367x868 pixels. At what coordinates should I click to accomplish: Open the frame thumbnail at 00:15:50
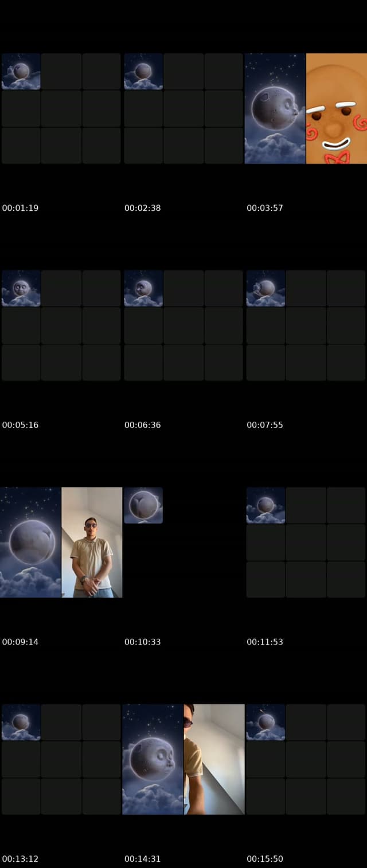[x=306, y=759]
